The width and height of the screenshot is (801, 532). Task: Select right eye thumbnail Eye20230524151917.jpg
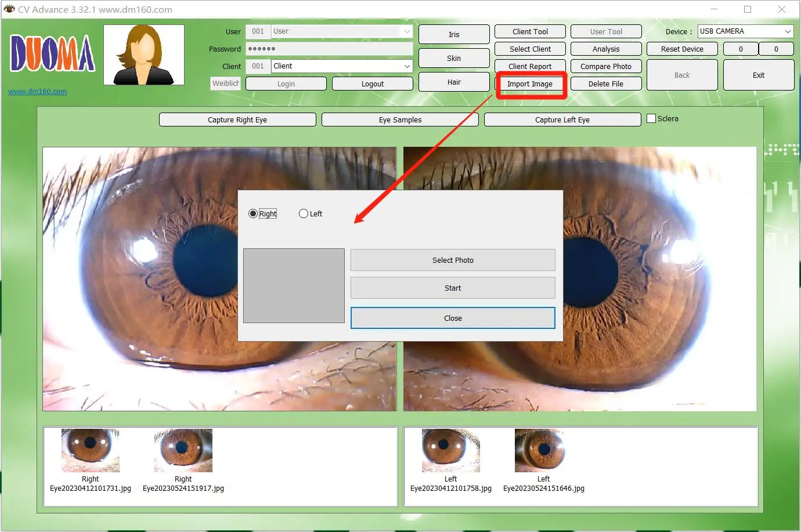(183, 450)
